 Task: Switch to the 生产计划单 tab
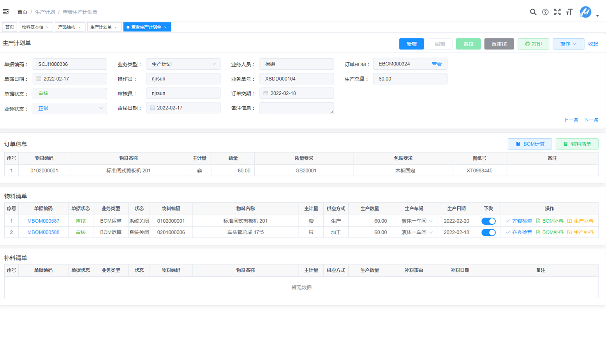click(101, 27)
